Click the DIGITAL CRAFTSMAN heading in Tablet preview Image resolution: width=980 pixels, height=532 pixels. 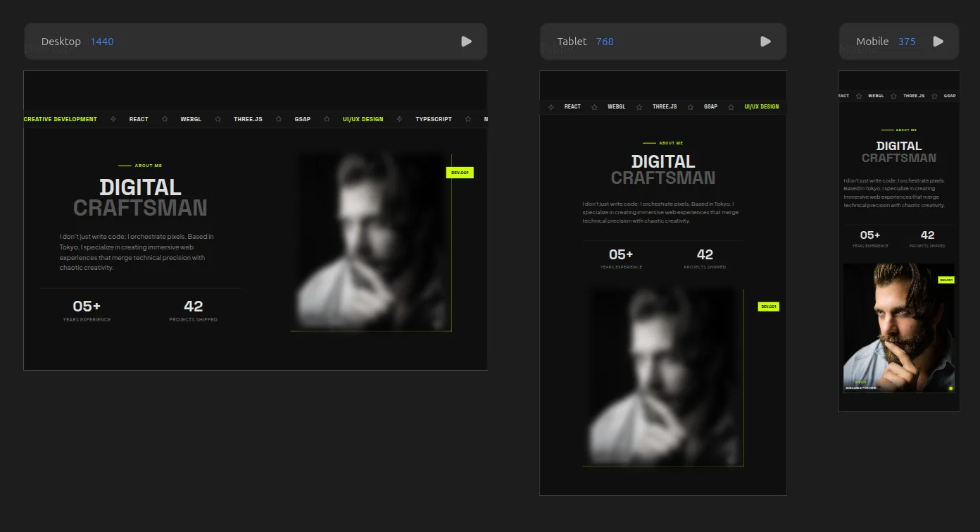point(662,170)
